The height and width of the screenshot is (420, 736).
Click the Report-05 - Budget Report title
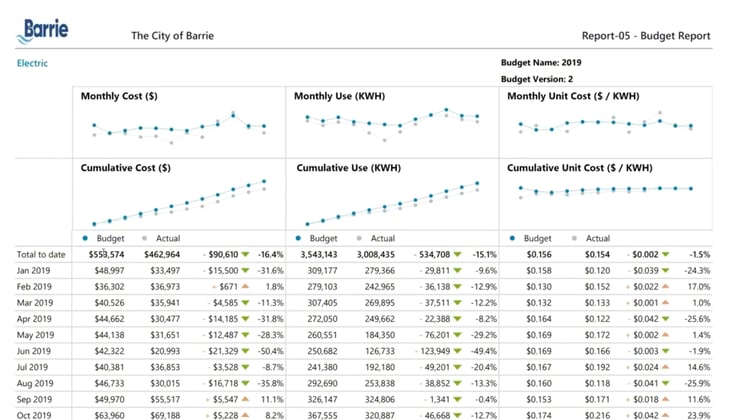pos(646,36)
